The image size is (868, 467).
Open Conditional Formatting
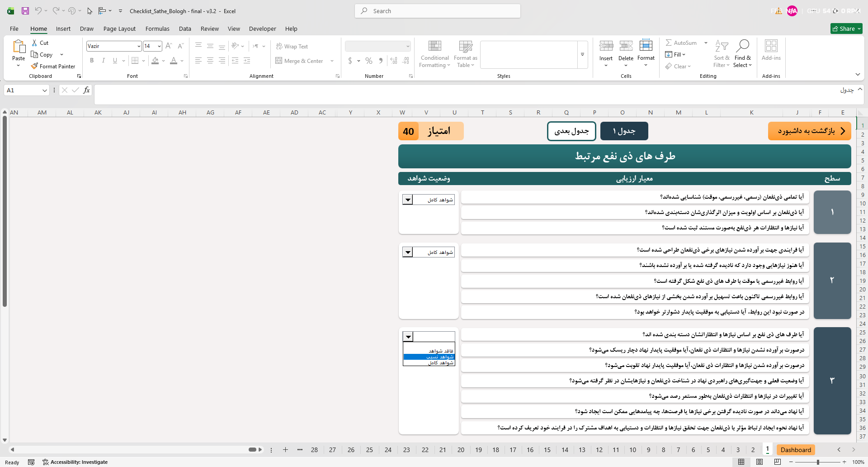point(434,54)
